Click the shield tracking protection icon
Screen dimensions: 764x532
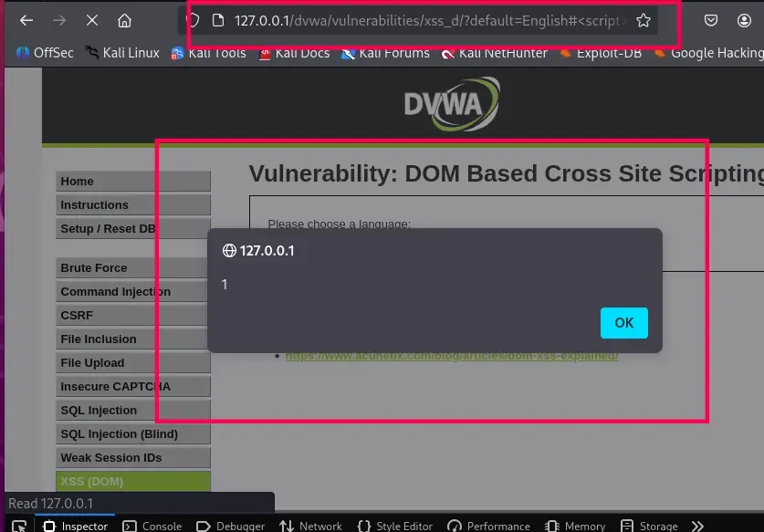[x=193, y=20]
